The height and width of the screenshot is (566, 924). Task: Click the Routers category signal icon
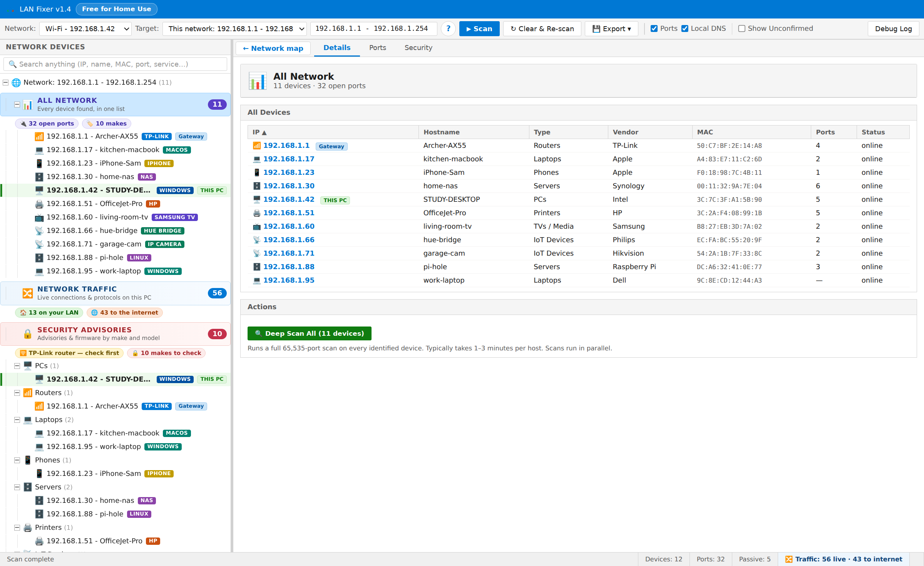coord(28,393)
